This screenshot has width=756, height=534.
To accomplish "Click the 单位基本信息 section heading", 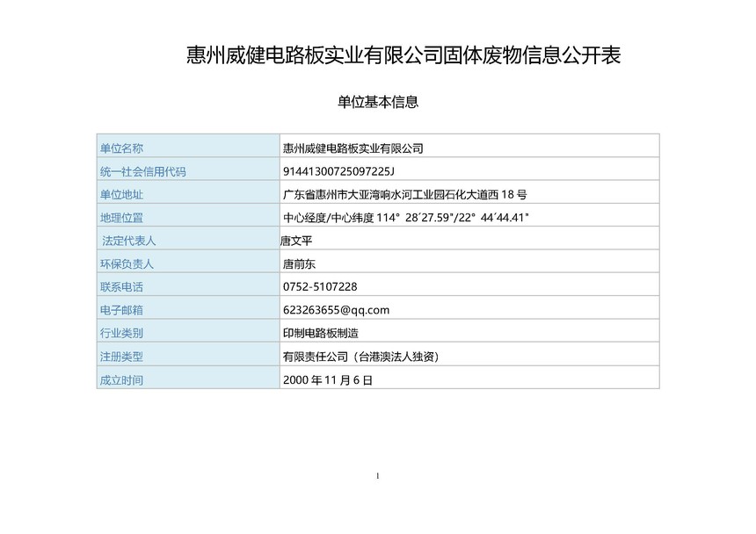I will pos(377,102).
